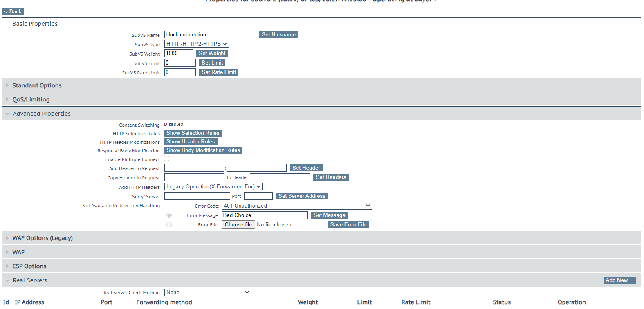
Task: Click Show Header Rules button
Action: coord(191,142)
